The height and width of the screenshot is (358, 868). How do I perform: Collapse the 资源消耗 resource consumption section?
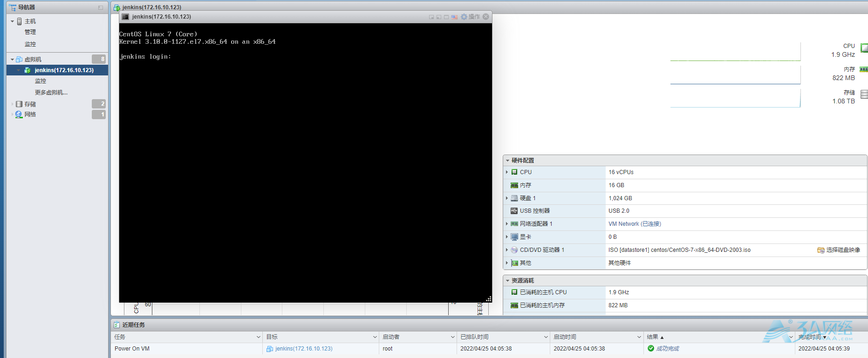(508, 281)
